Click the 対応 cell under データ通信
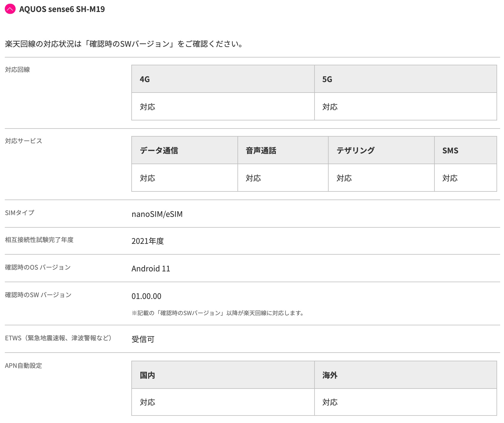This screenshot has height=423, width=504. 185,178
